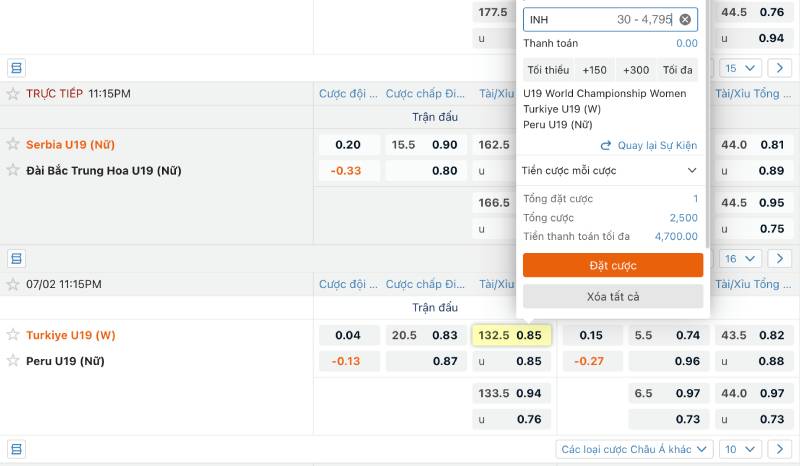Click the star next to 07/02 11:15PM
This screenshot has height=466, width=800.
click(x=13, y=284)
